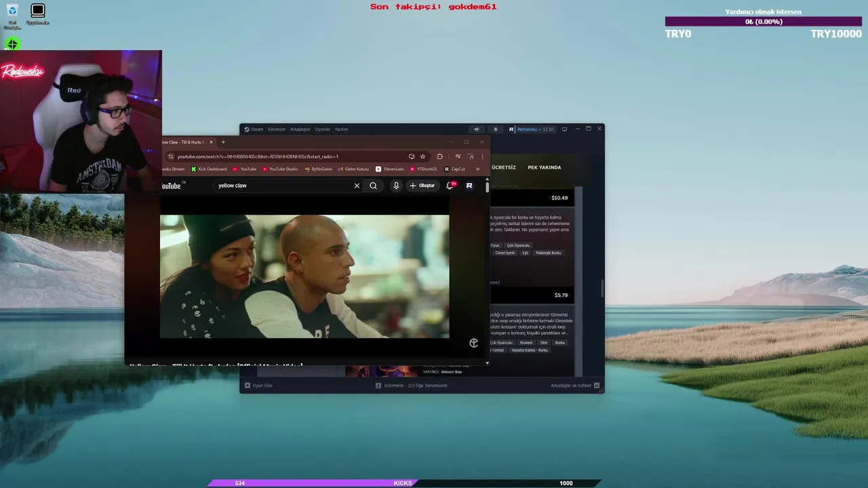This screenshot has width=868, height=488.
Task: Click the donation goal progress bar
Action: coord(764,22)
